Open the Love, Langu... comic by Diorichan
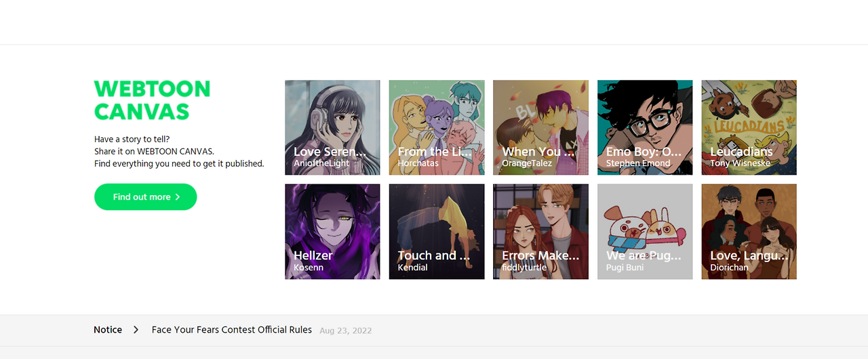Viewport: 868px width, 359px height. [749, 232]
